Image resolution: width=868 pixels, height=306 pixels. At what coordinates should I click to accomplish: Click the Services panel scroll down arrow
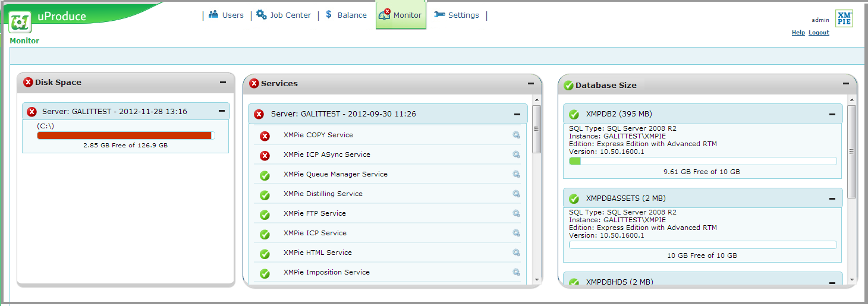[536, 279]
